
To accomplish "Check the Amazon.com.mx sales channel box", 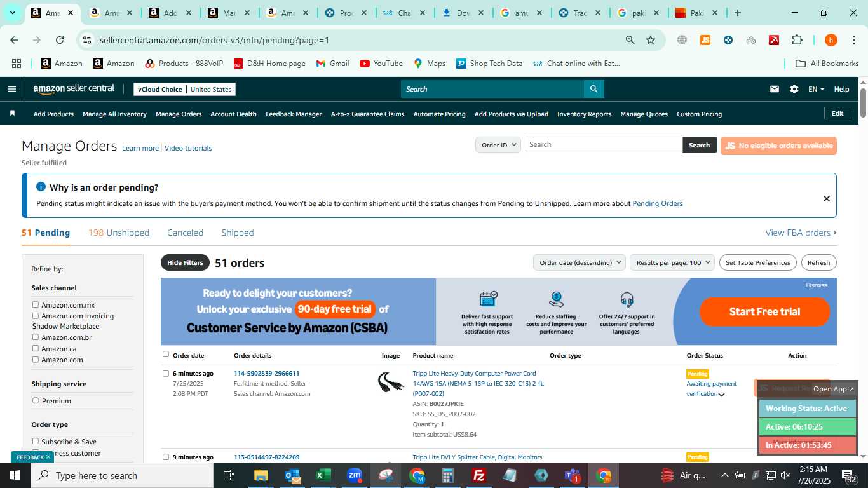I will click(x=36, y=304).
